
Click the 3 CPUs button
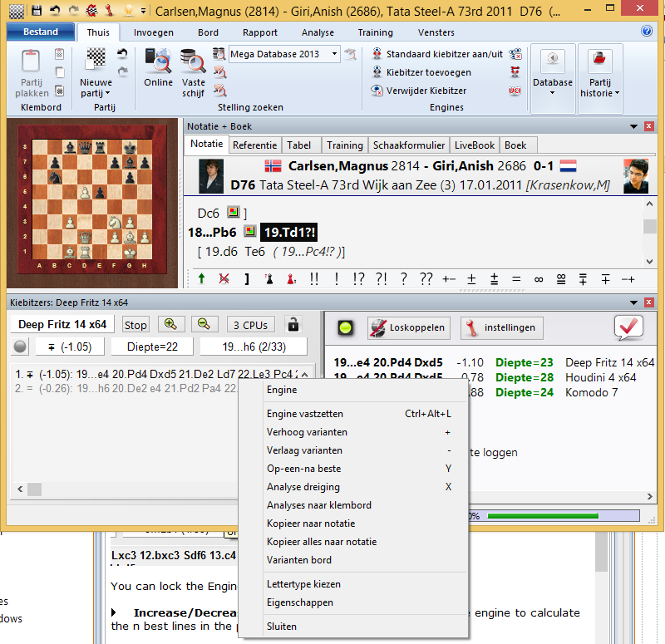[x=250, y=325]
